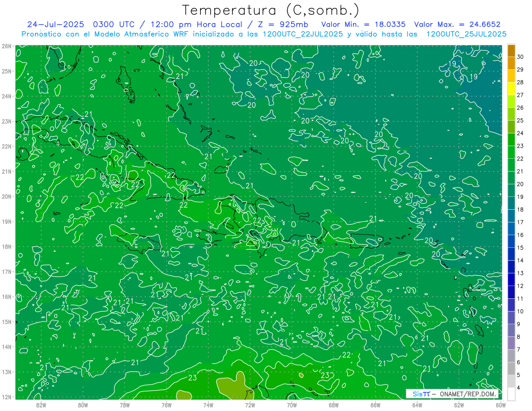Click the 'Temperatura (C,somb.)' title
532x411 pixels.
[x=271, y=11]
